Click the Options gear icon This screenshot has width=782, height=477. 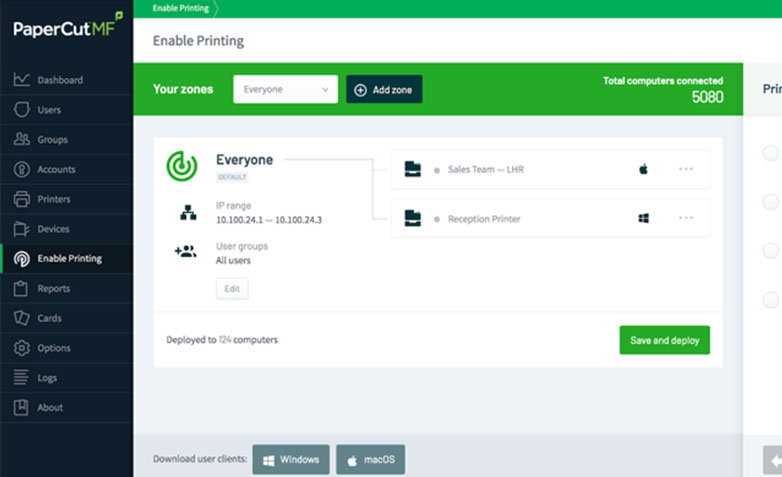(x=21, y=348)
